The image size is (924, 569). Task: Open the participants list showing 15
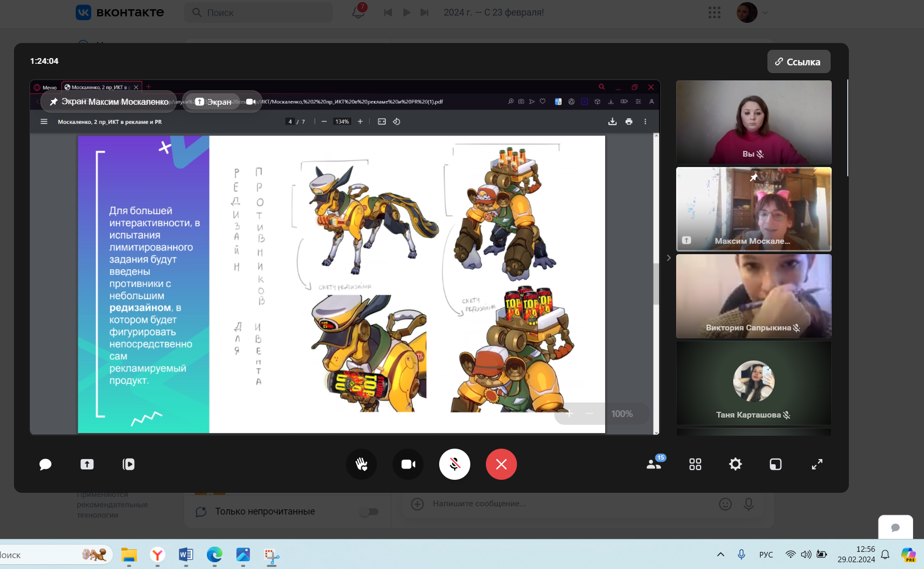(655, 463)
